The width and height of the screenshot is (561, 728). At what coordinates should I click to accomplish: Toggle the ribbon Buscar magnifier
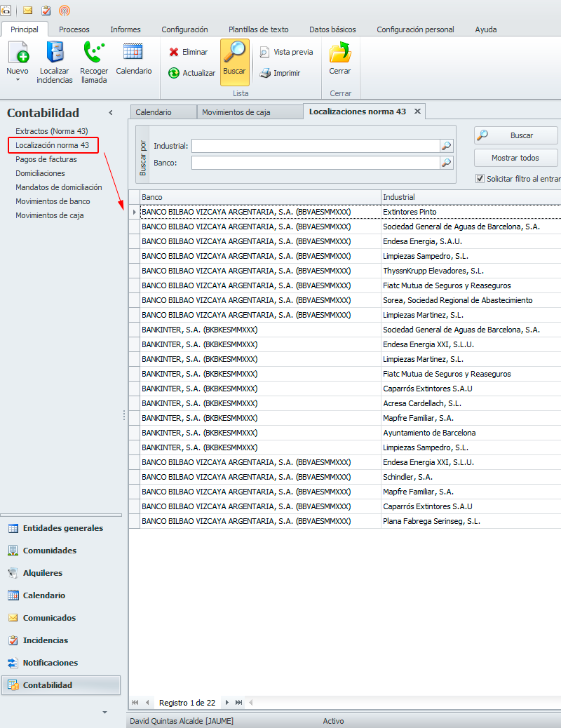click(x=234, y=62)
